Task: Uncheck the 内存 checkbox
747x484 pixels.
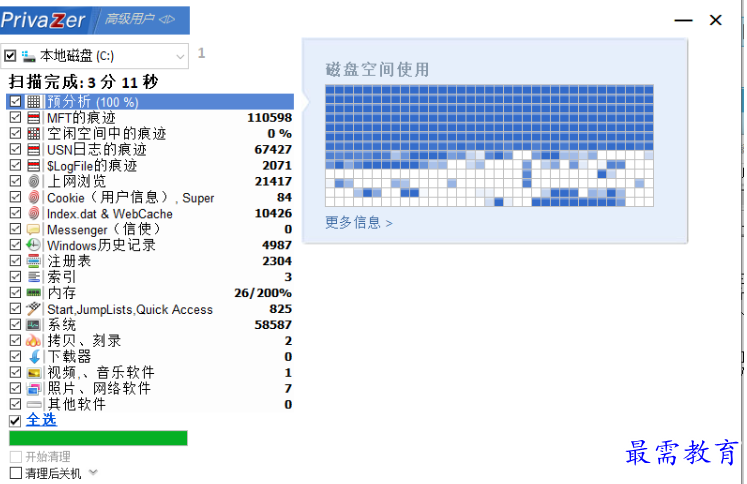Action: click(x=15, y=293)
